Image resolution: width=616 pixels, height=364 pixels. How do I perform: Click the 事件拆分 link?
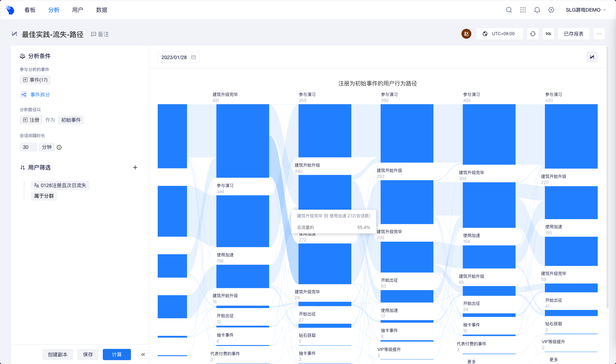tap(40, 95)
